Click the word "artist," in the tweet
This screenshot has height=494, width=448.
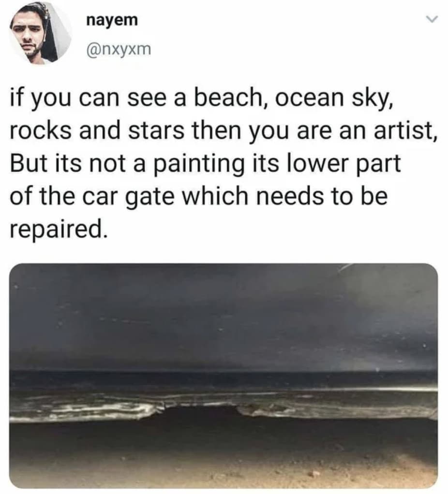tap(406, 130)
